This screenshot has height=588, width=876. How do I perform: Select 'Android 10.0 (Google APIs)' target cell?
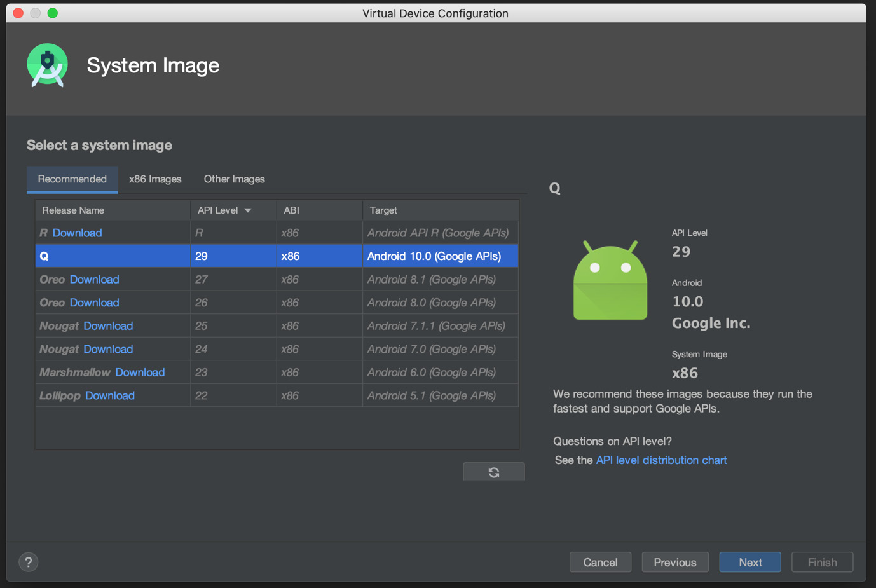[x=441, y=256]
